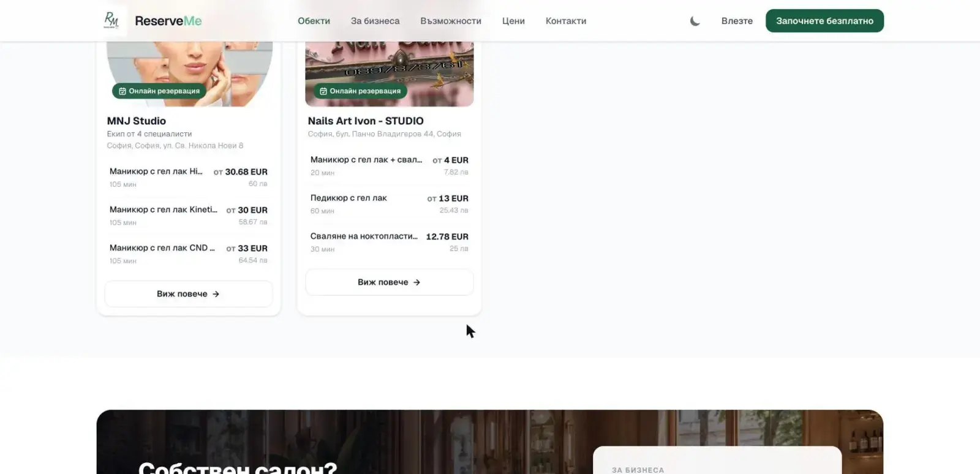Select Сваляне на ноктопластика service row
Viewport: 980px width, 474px height.
[x=390, y=242]
